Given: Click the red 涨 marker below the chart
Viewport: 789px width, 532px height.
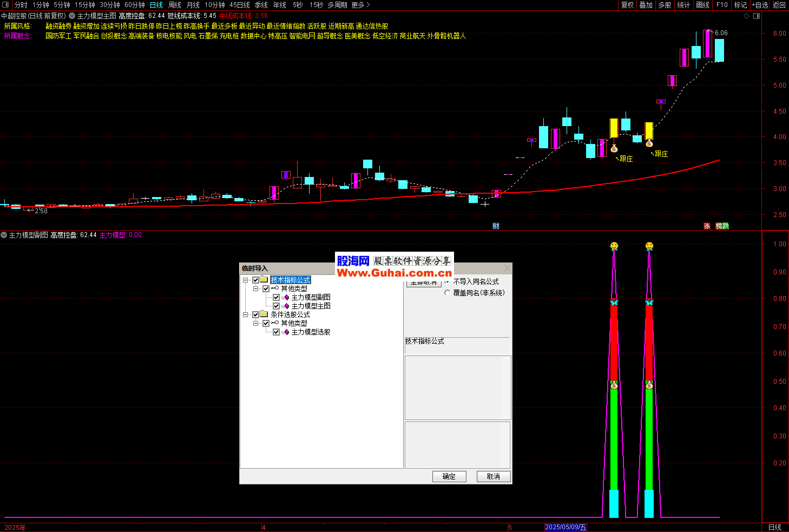Looking at the screenshot, I should click(707, 226).
